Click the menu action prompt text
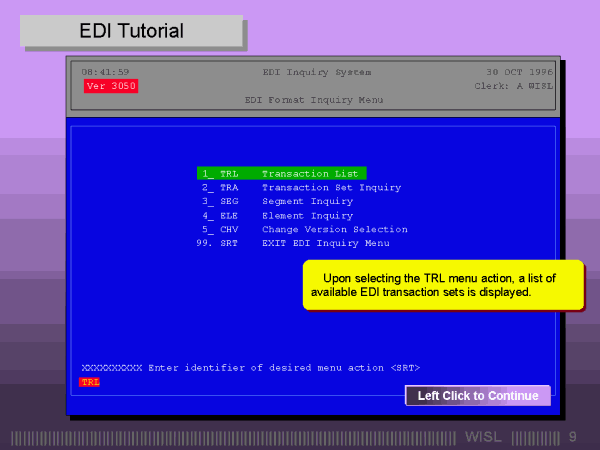 (250, 368)
